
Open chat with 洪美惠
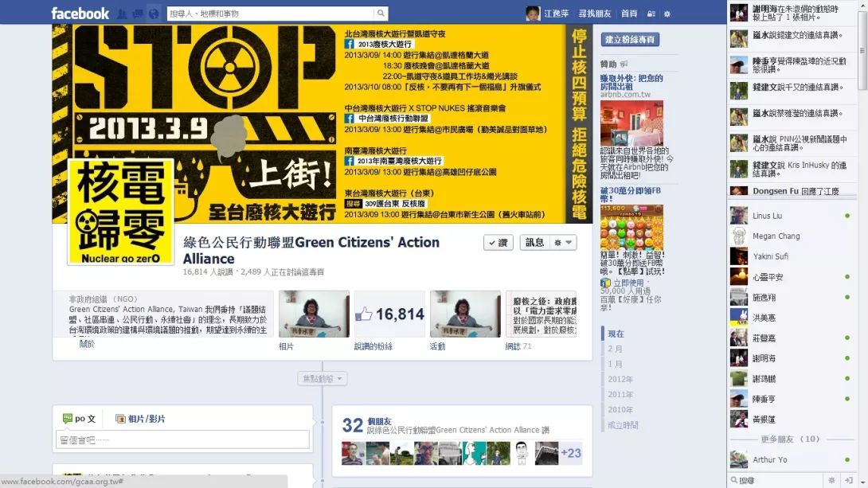(x=792, y=318)
